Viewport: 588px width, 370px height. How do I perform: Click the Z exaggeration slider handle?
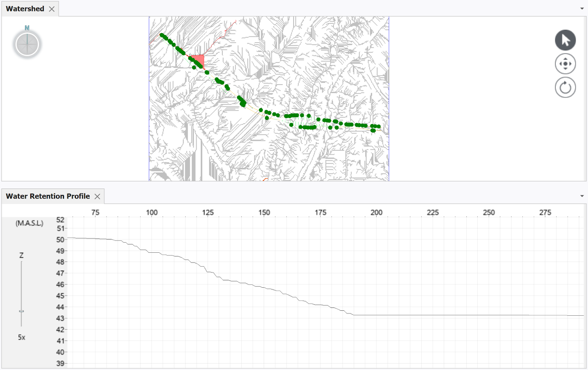(21, 311)
